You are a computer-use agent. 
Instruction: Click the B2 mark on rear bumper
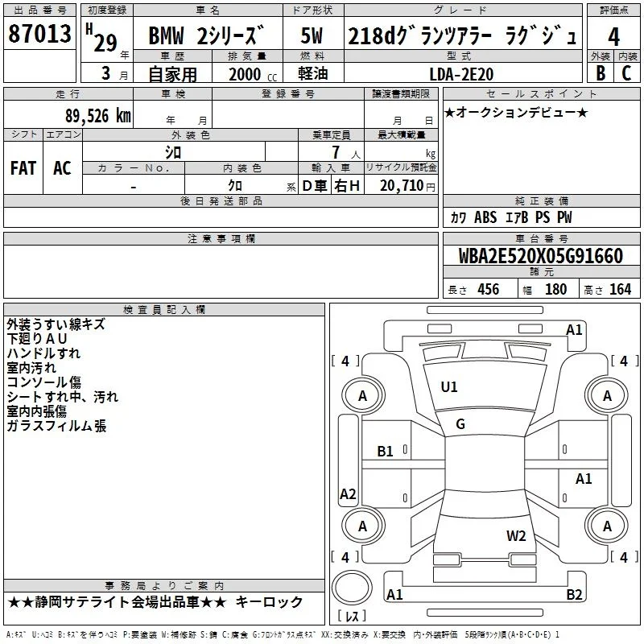click(x=574, y=594)
